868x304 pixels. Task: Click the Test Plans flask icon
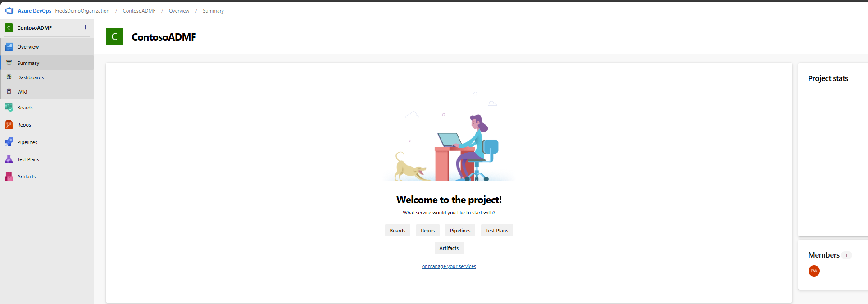coord(9,159)
